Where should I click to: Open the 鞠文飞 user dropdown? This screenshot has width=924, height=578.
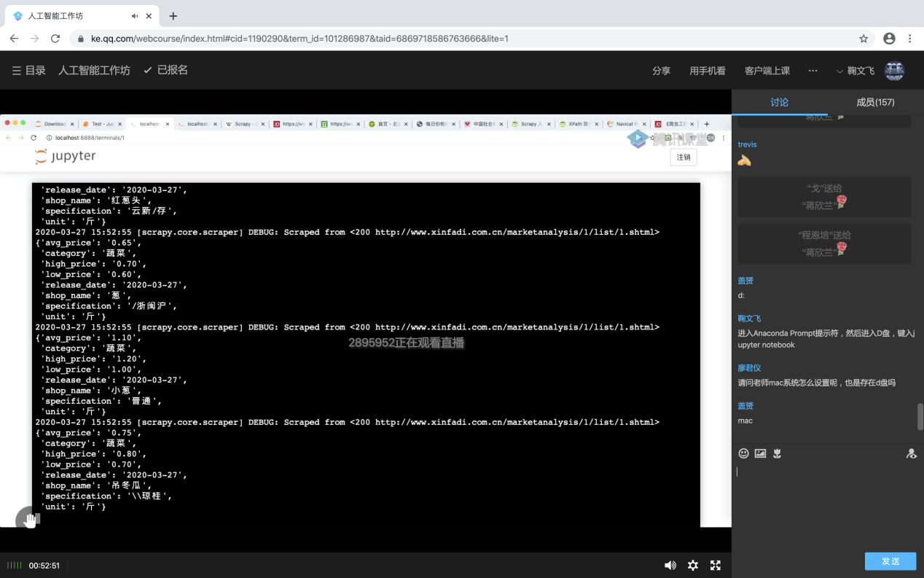[x=856, y=71]
